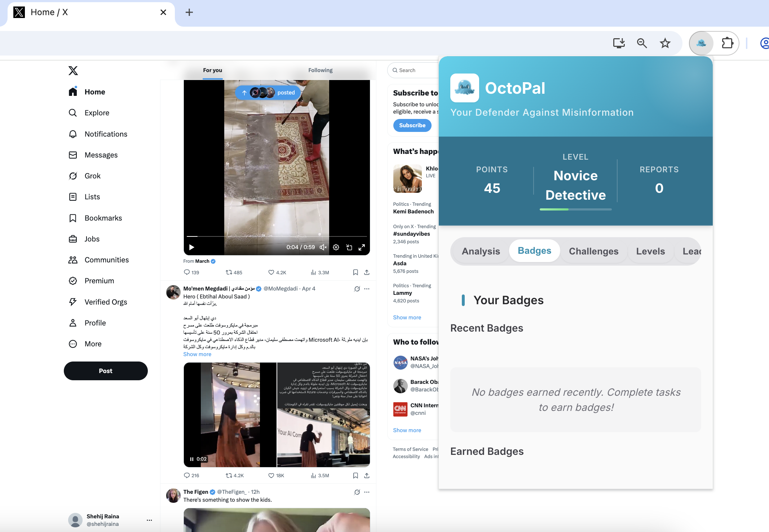The image size is (769, 532).
Task: Bookmark this page with star icon
Action: pyautogui.click(x=665, y=43)
